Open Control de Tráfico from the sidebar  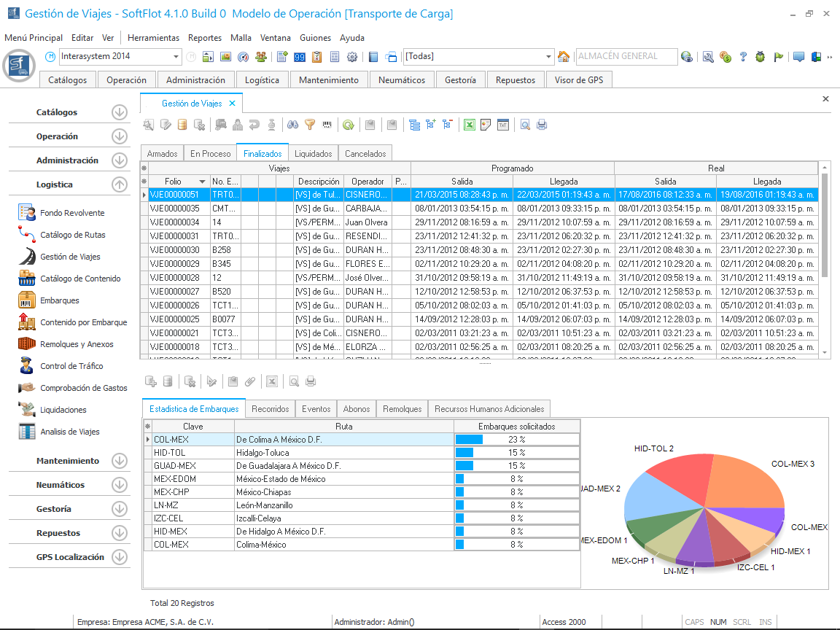point(71,366)
